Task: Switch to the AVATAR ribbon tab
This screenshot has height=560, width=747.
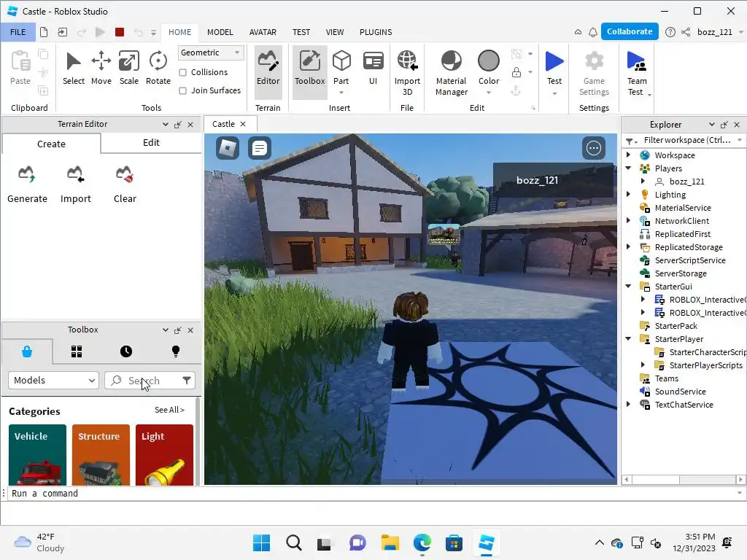Action: pyautogui.click(x=263, y=32)
